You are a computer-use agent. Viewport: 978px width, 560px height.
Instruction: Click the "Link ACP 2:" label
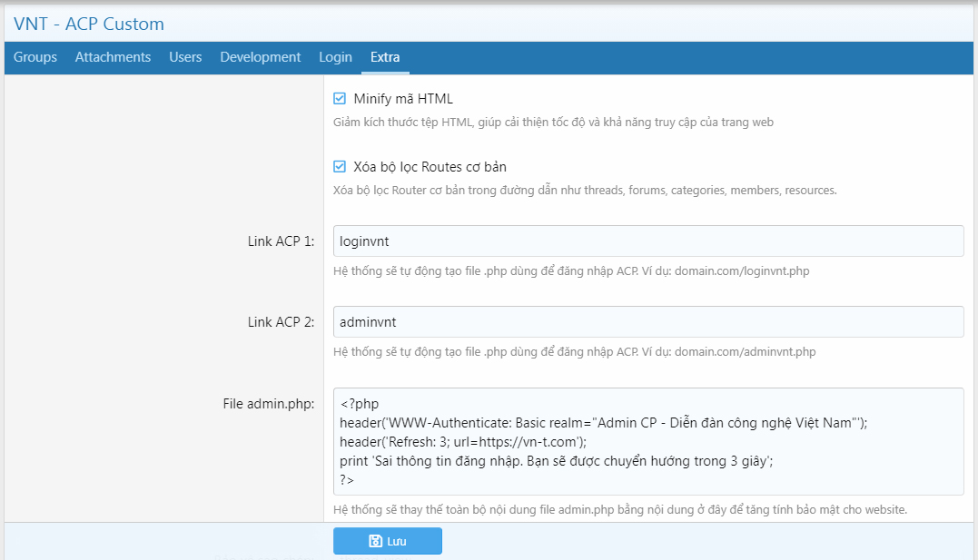(281, 322)
